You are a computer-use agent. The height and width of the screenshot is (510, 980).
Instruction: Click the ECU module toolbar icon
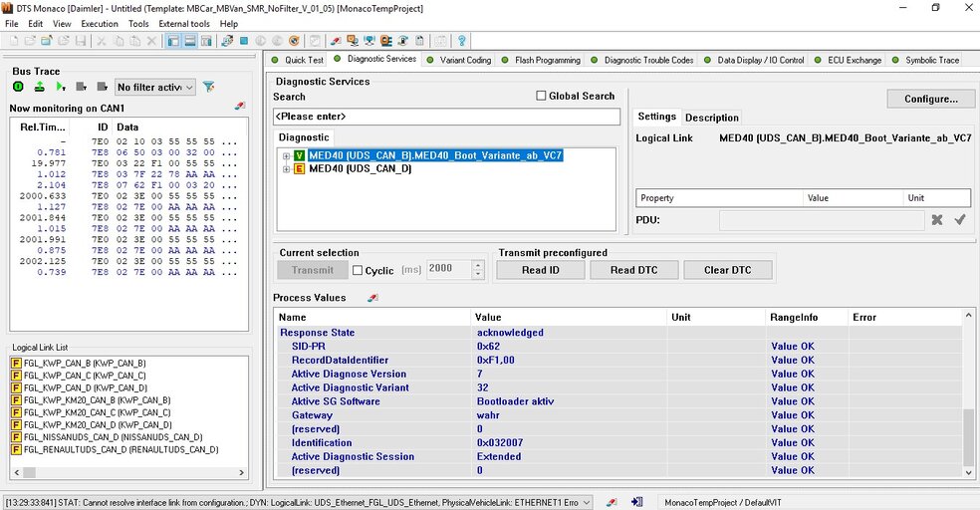[386, 41]
